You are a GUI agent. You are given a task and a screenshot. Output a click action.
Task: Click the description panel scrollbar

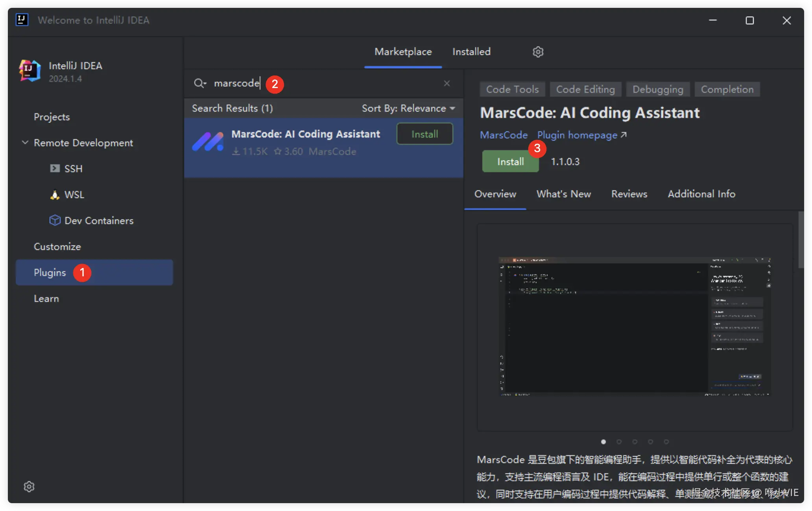click(801, 240)
